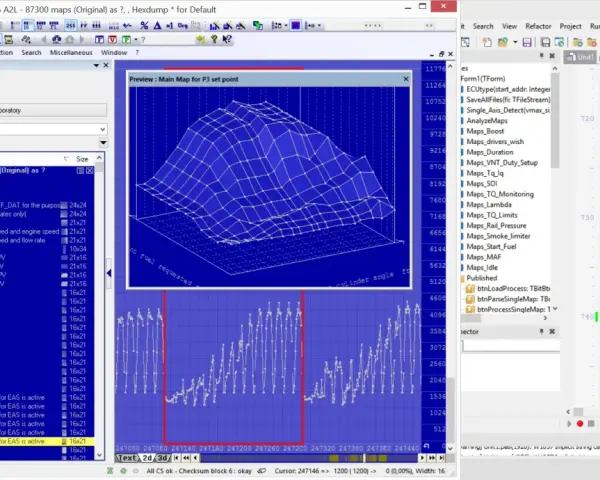Toggle the 255 decimal display mode
The width and height of the screenshot is (600, 480).
[70, 26]
